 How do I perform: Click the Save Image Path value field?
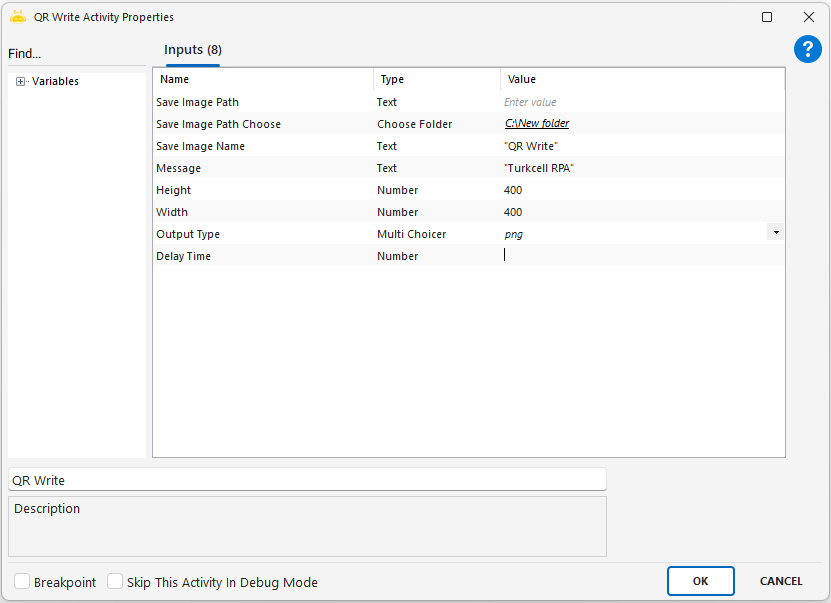coord(640,102)
